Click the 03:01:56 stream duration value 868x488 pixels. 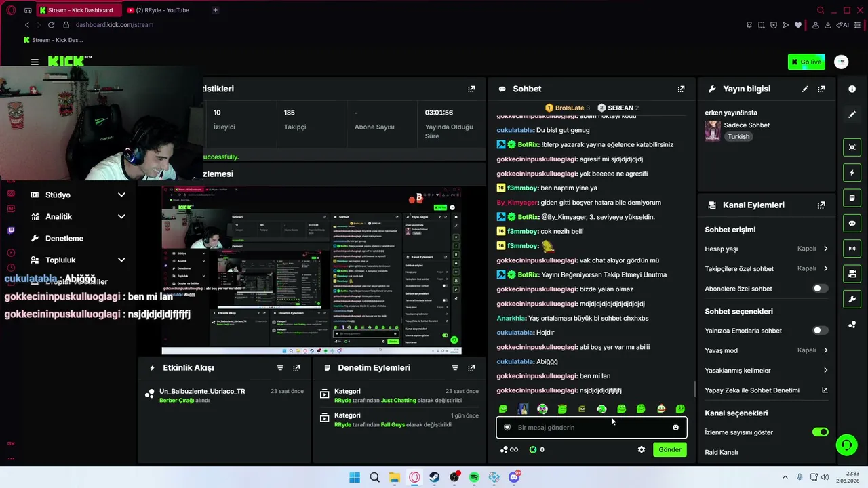point(439,113)
